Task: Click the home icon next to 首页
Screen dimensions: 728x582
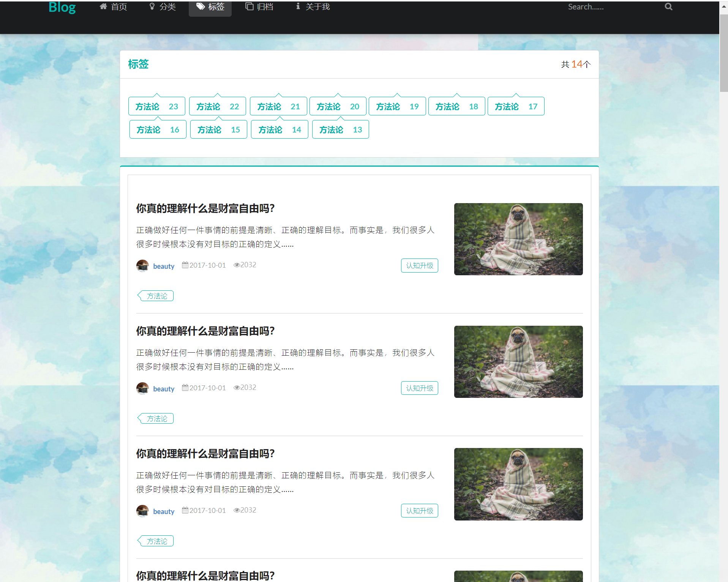Action: coord(103,6)
